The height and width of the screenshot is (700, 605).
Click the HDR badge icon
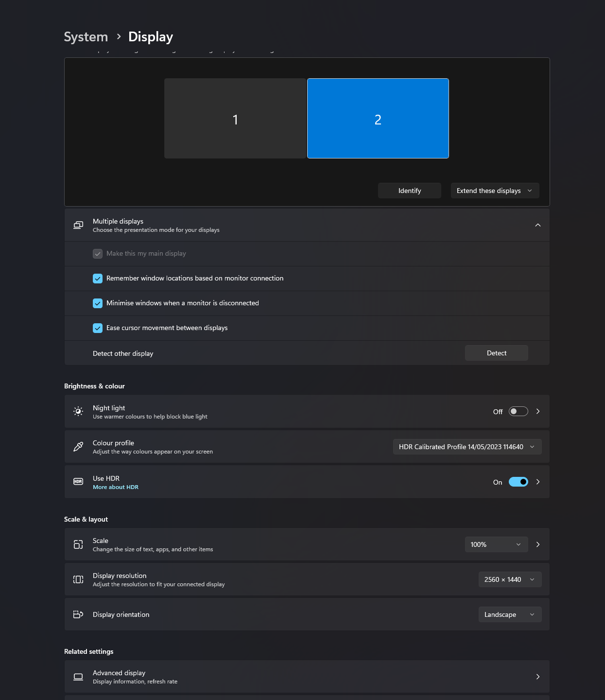pos(78,482)
